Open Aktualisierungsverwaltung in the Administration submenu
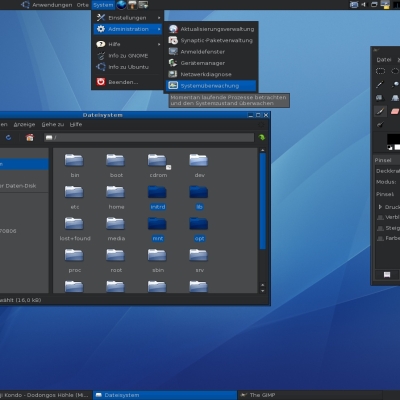The height and width of the screenshot is (400, 400). pyautogui.click(x=211, y=29)
